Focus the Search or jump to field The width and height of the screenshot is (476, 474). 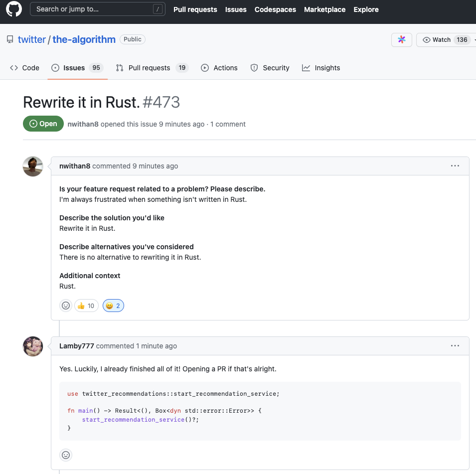click(x=98, y=9)
